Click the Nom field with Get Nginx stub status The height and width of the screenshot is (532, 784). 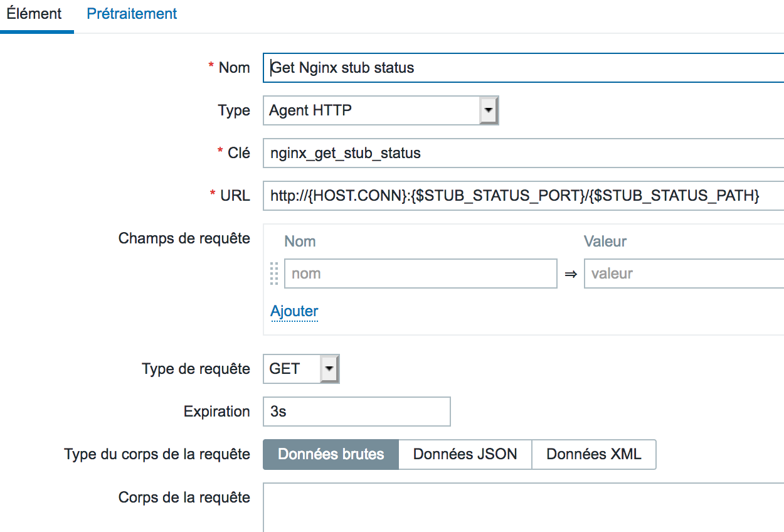(523, 68)
